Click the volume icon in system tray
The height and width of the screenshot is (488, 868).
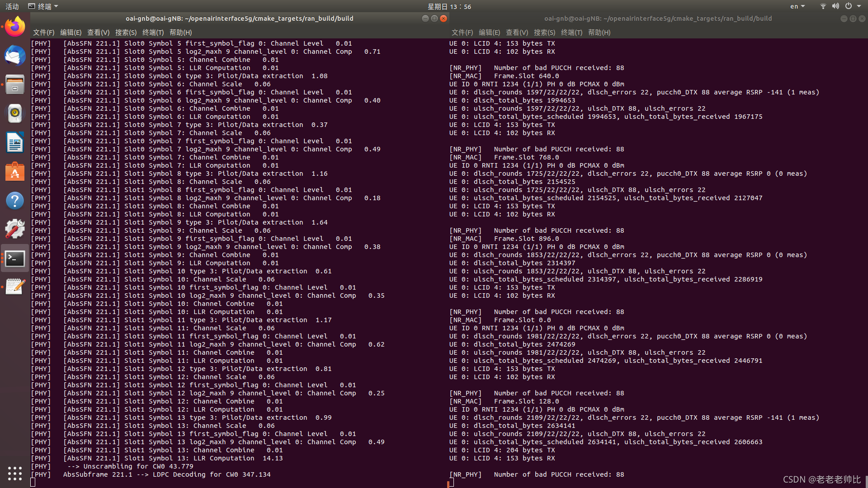click(x=835, y=6)
